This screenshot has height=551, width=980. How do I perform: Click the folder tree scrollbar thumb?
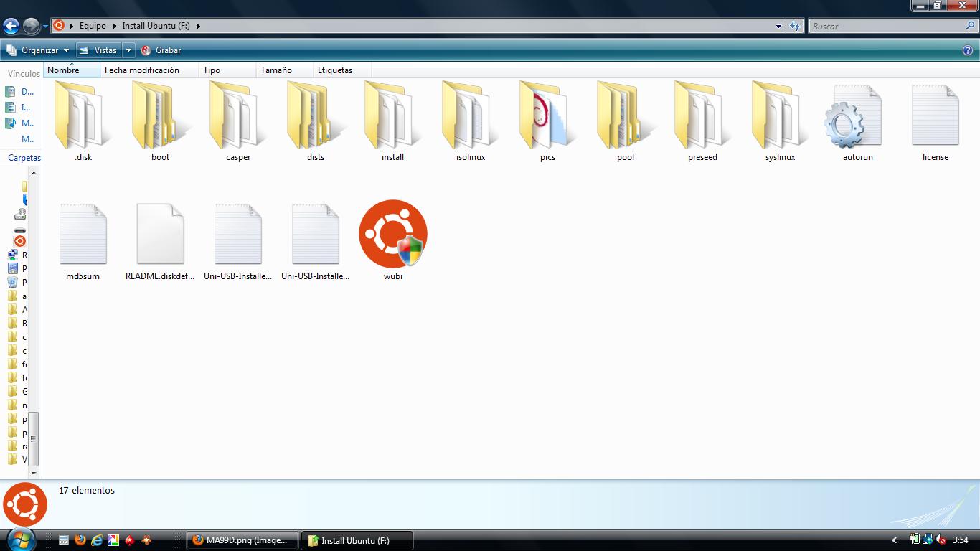coord(33,438)
